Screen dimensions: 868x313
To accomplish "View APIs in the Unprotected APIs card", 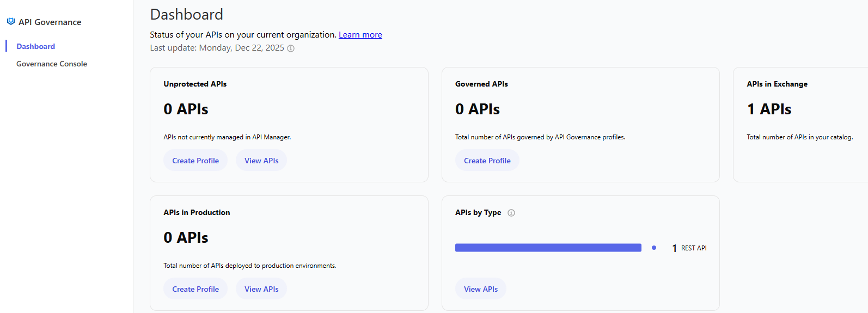I will (x=261, y=161).
